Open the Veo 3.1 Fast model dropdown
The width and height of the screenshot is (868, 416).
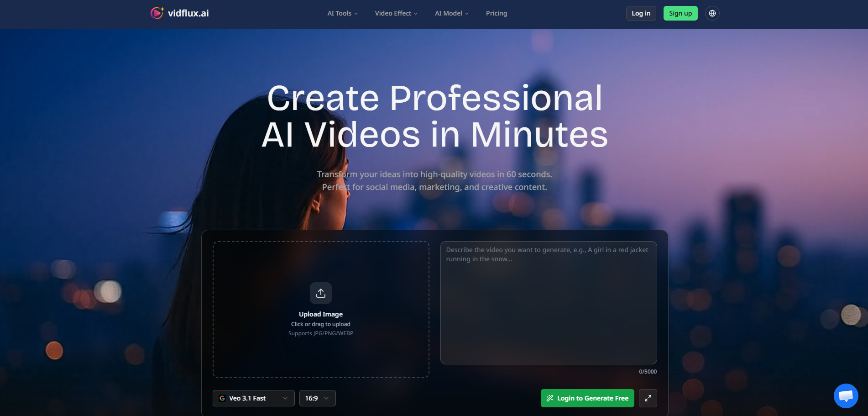pyautogui.click(x=253, y=398)
